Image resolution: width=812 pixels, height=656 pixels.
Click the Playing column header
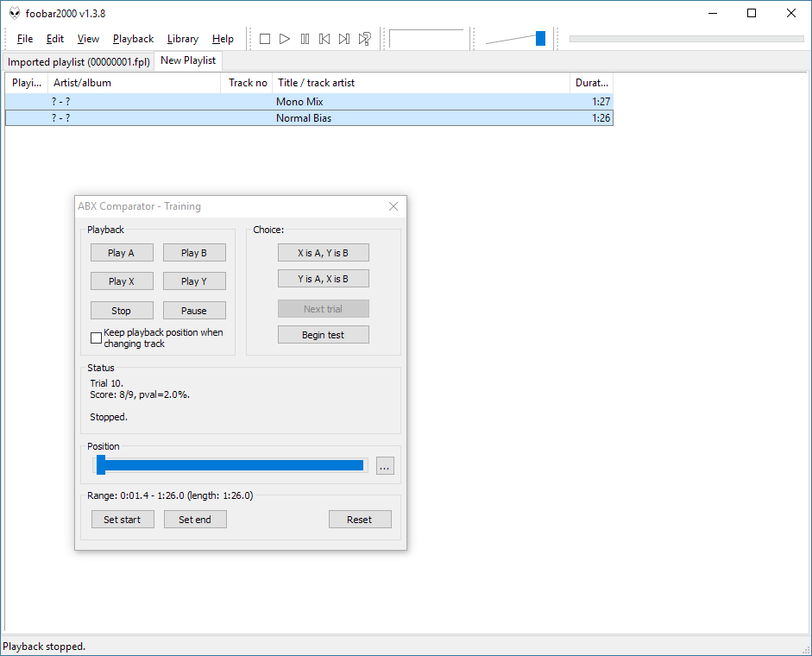point(27,83)
